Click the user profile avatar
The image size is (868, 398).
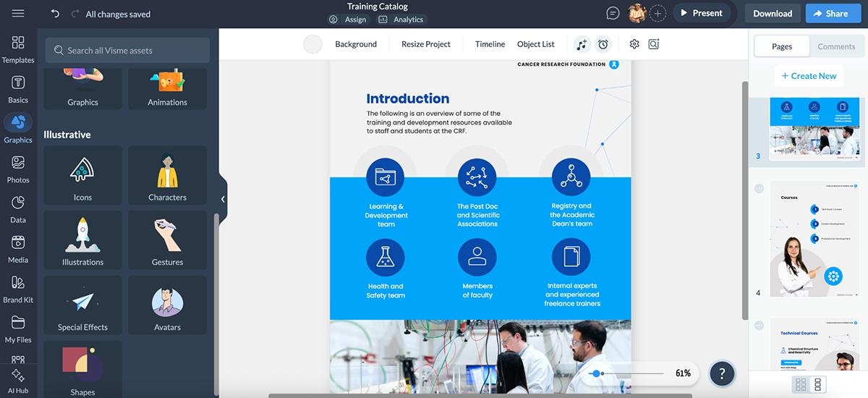tap(637, 13)
